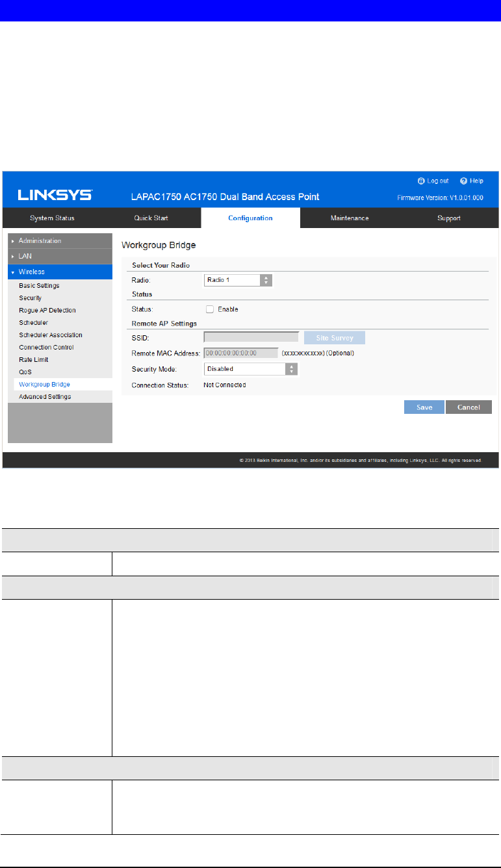The image size is (501, 868).
Task: Switch to the Maintenance tab
Action: coord(350,218)
